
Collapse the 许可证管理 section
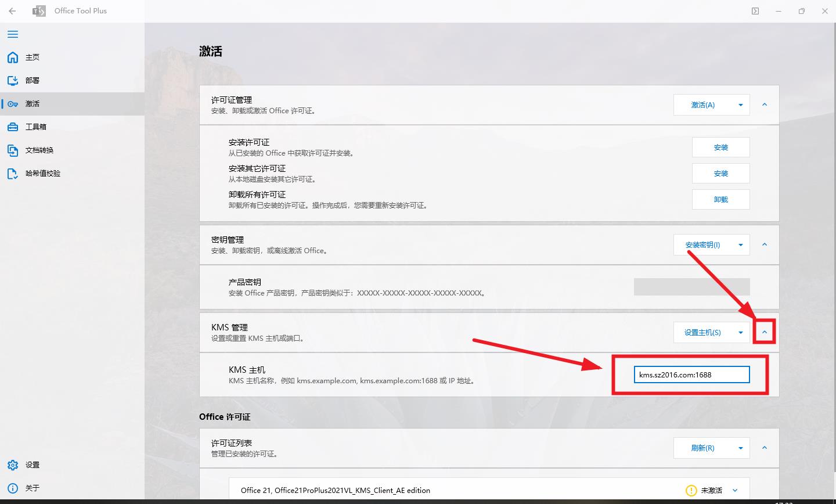[x=765, y=105]
